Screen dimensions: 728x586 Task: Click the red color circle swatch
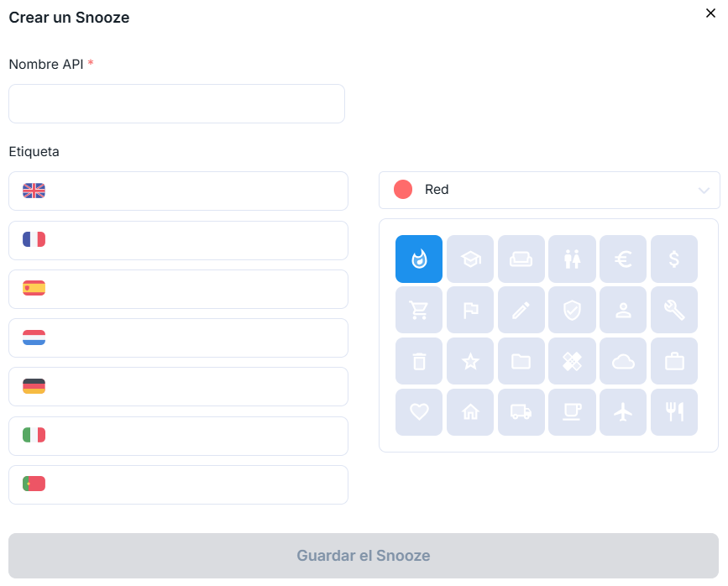pyautogui.click(x=403, y=190)
